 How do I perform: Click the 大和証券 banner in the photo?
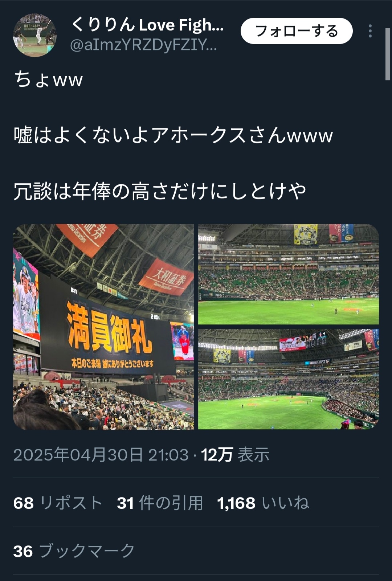click(166, 277)
